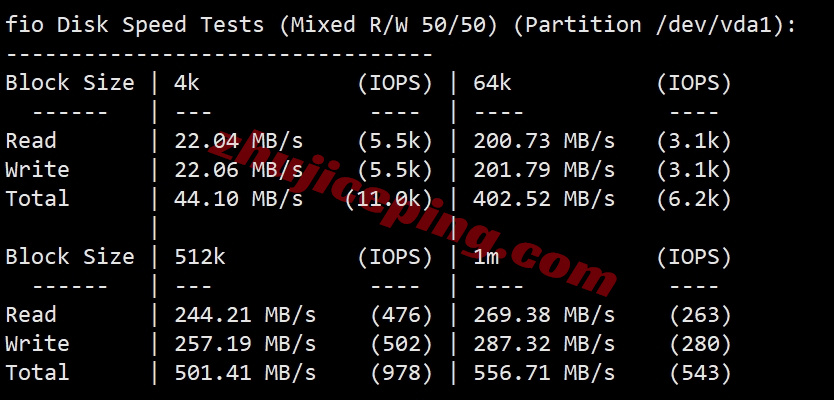Image resolution: width=834 pixels, height=400 pixels.
Task: Click the 556.71 MB/s total value
Action: 544,372
